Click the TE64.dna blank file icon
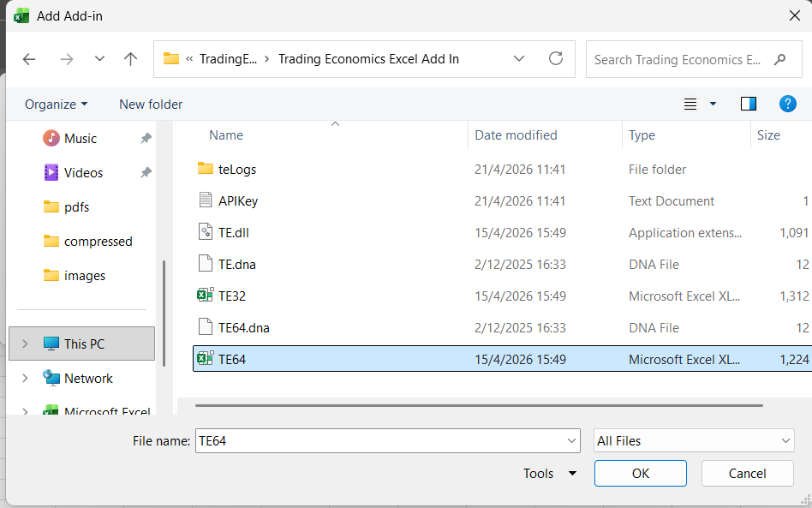 tap(206, 326)
